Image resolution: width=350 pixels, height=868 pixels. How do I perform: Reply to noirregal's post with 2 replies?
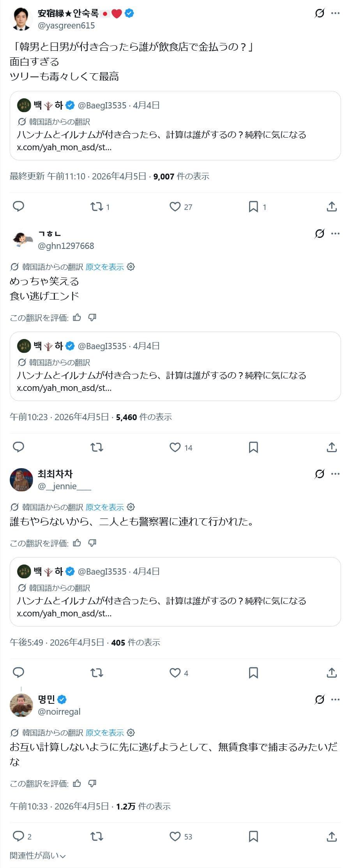tap(19, 836)
